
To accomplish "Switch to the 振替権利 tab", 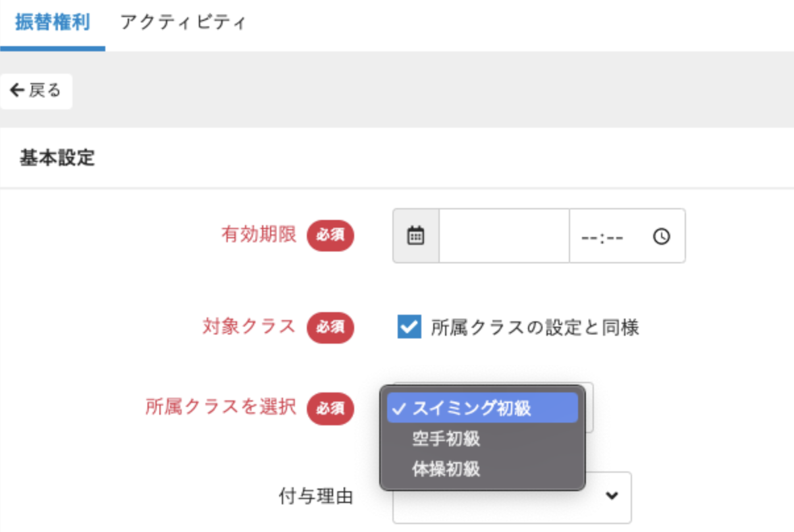I will (x=52, y=23).
